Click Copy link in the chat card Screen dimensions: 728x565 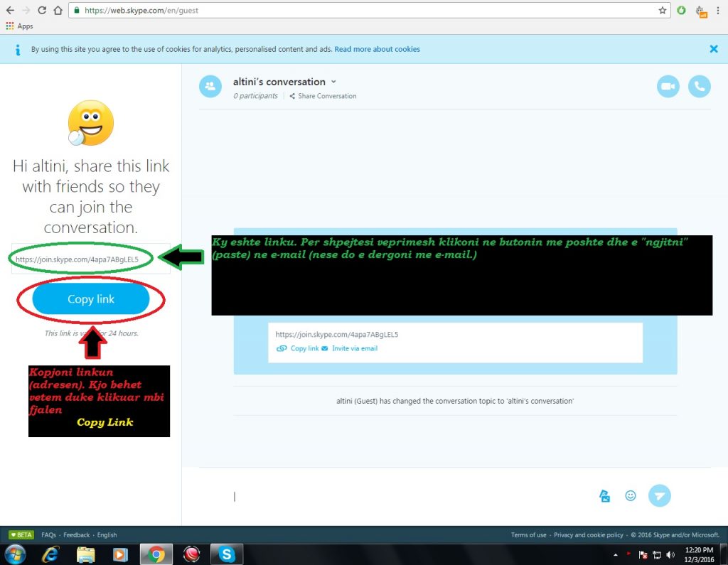[x=298, y=348]
